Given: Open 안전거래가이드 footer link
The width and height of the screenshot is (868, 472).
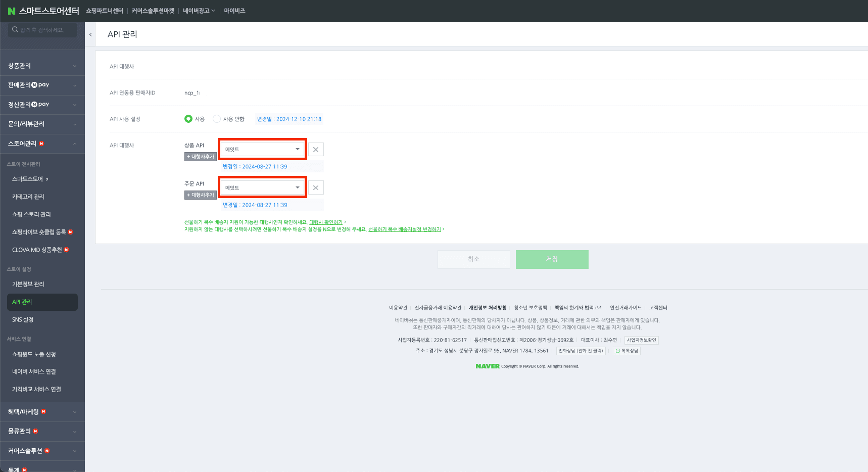Looking at the screenshot, I should 626,308.
